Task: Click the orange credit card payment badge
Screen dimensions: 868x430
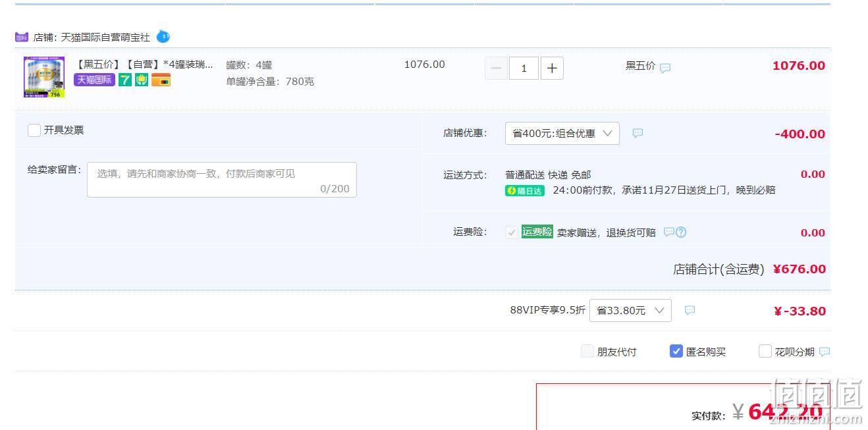Action: point(161,80)
